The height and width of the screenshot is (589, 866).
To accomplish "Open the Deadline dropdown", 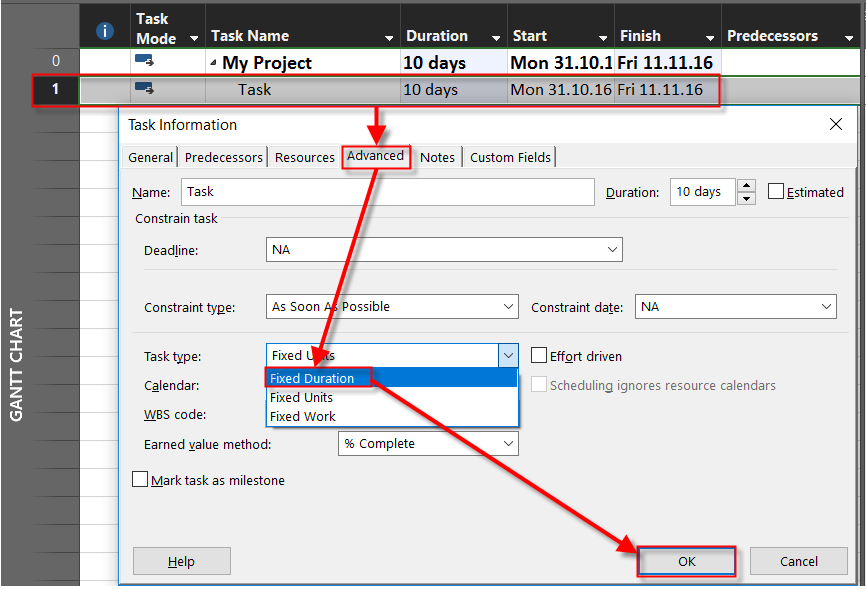I will click(612, 250).
